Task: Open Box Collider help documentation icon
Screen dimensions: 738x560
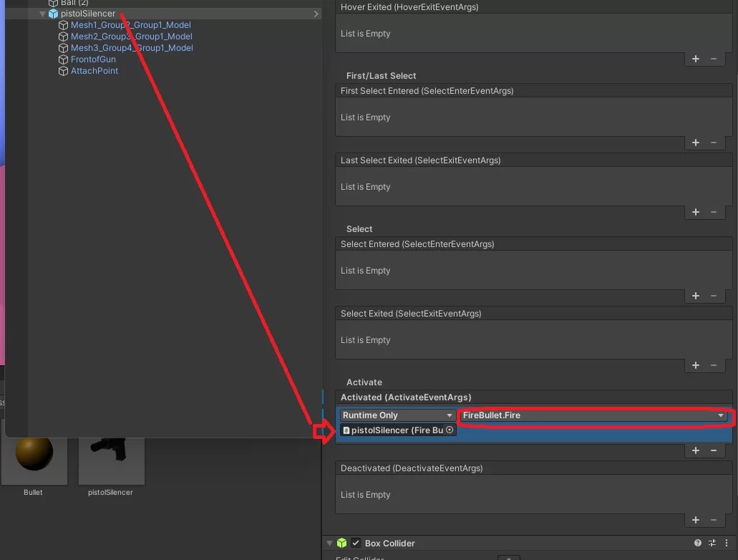Action: pyautogui.click(x=698, y=544)
